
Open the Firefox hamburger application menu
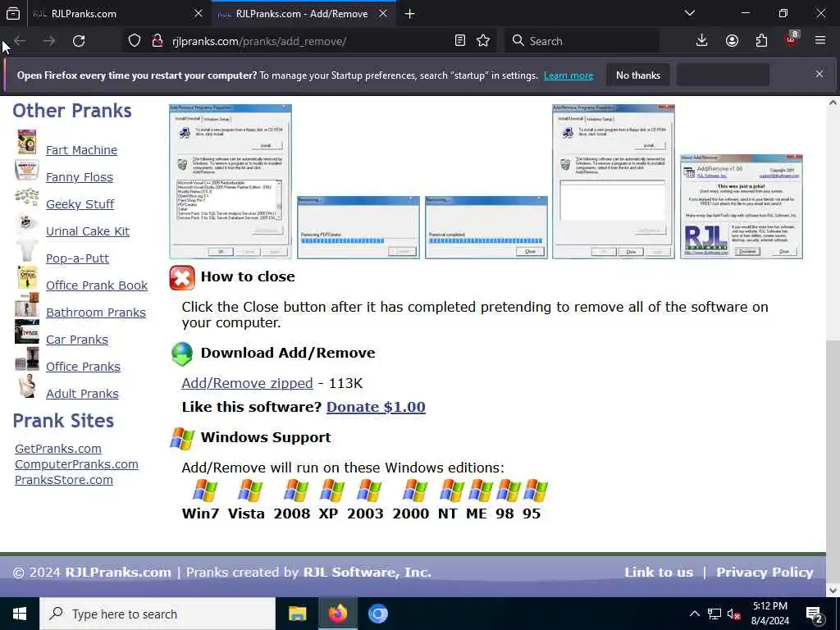pos(820,41)
